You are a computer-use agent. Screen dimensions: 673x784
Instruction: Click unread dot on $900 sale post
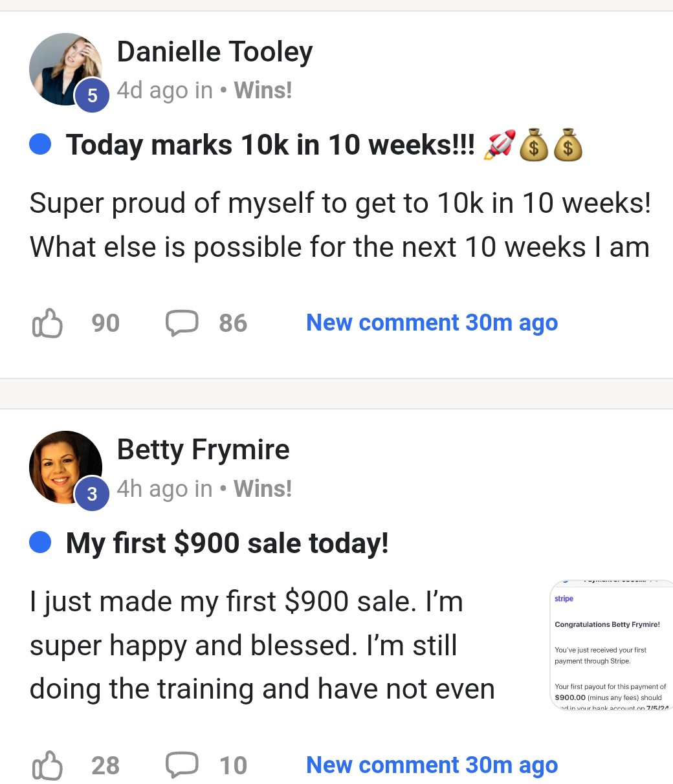(41, 543)
